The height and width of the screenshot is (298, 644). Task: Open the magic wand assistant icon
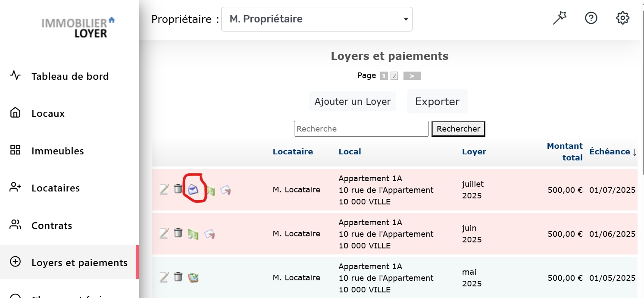[x=560, y=18]
